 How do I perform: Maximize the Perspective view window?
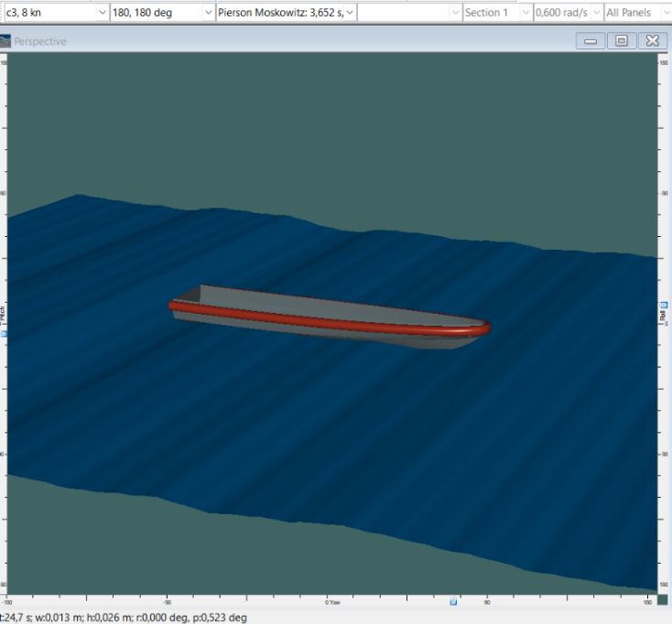point(621,41)
